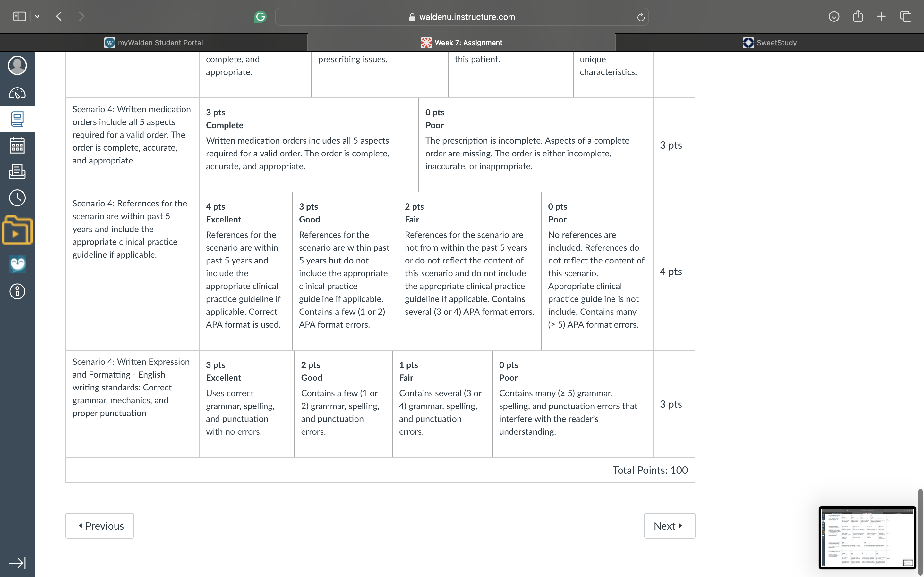
Task: Expand the Canvas navigation sidebar arrow
Action: [17, 563]
